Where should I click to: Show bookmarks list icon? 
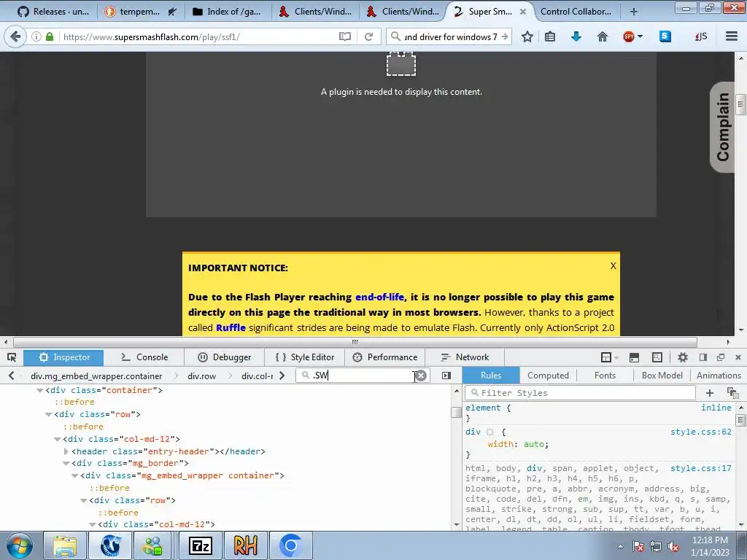(550, 36)
